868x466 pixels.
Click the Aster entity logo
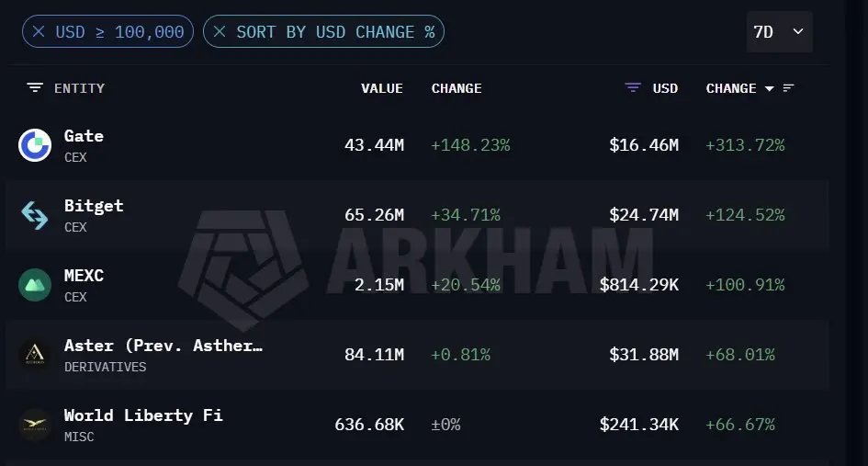35,355
